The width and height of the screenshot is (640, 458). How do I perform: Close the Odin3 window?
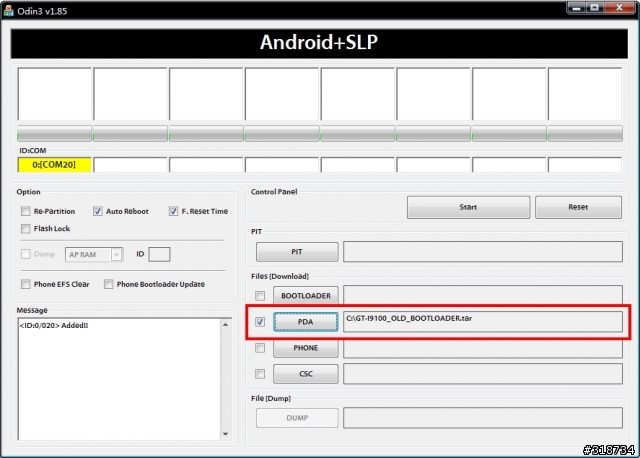click(620, 8)
